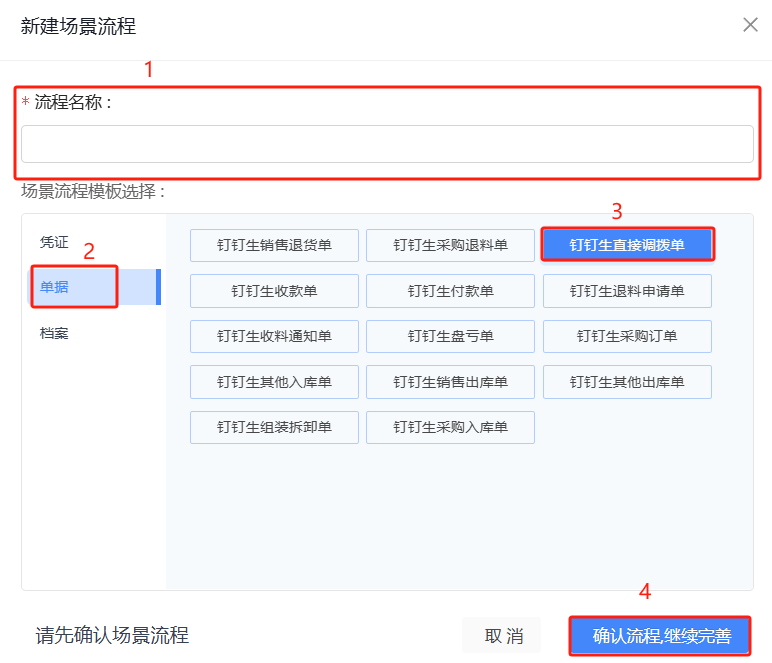
Task: Choose template 钉钉生退料申请单
Action: coord(627,291)
